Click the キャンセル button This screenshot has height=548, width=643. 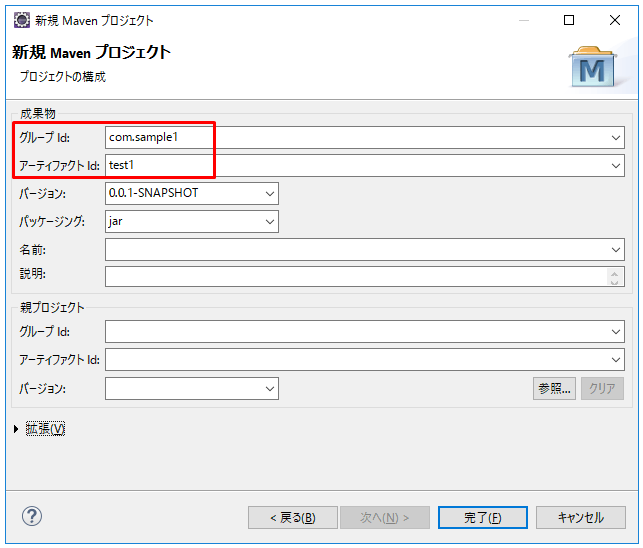point(581,518)
